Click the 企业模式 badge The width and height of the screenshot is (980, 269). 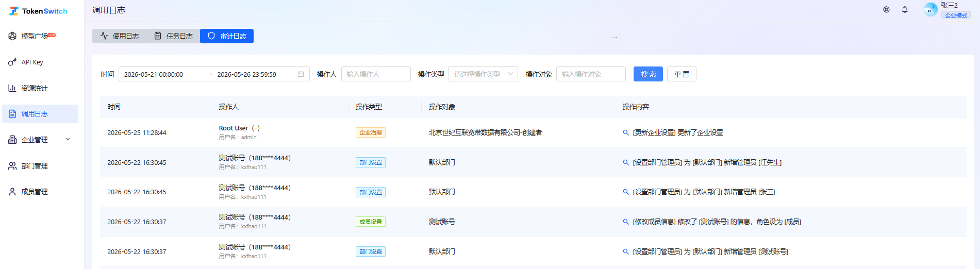pyautogui.click(x=956, y=15)
